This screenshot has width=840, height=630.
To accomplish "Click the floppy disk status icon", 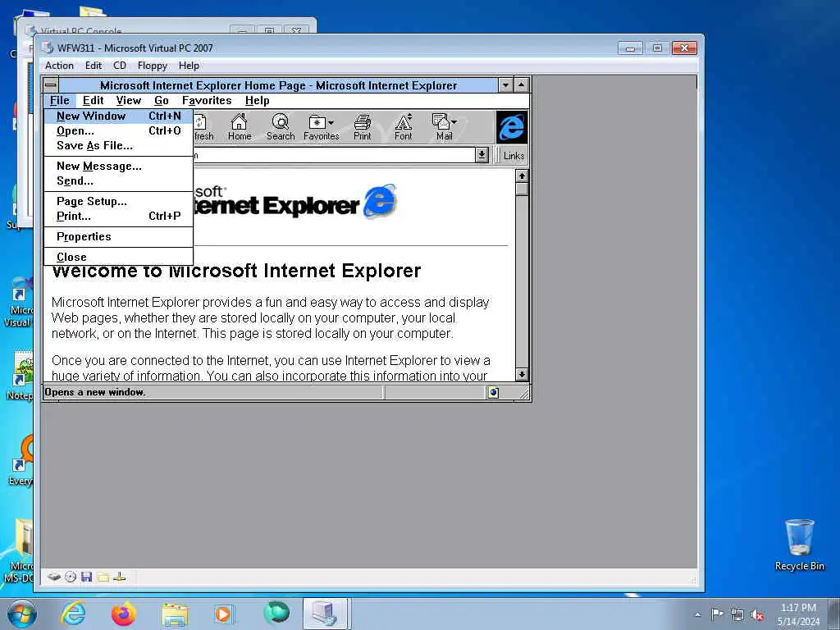I will pos(86,577).
